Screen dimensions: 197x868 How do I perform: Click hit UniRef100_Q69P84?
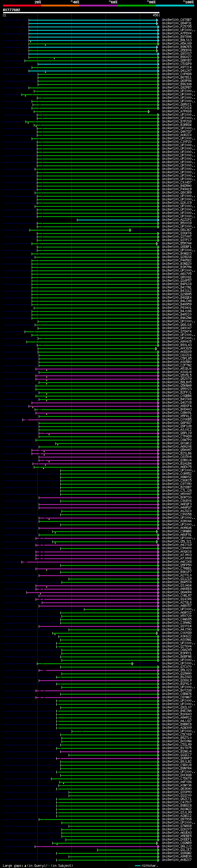(177, 81)
